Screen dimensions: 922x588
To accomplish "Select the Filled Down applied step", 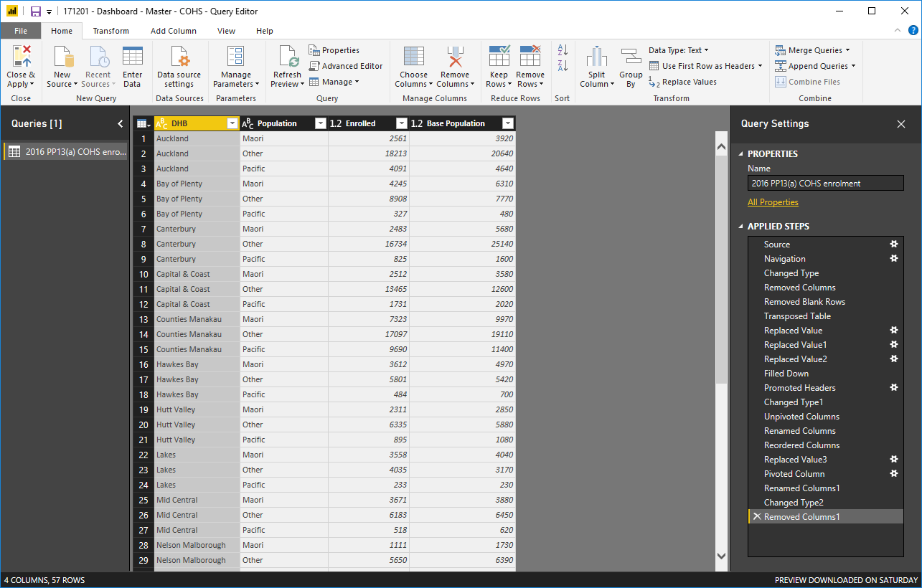I will point(825,373).
